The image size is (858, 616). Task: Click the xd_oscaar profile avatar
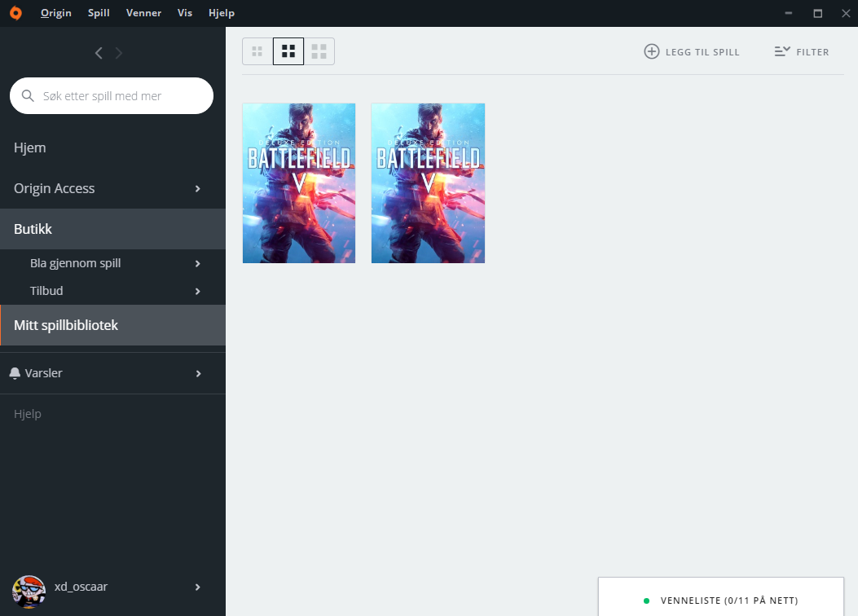[29, 592]
